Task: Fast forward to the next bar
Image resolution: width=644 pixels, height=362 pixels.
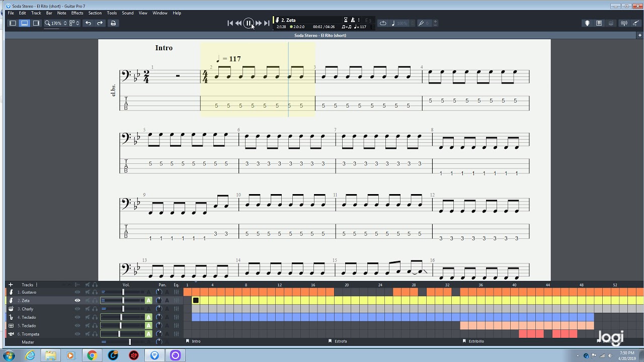Action: 259,23
